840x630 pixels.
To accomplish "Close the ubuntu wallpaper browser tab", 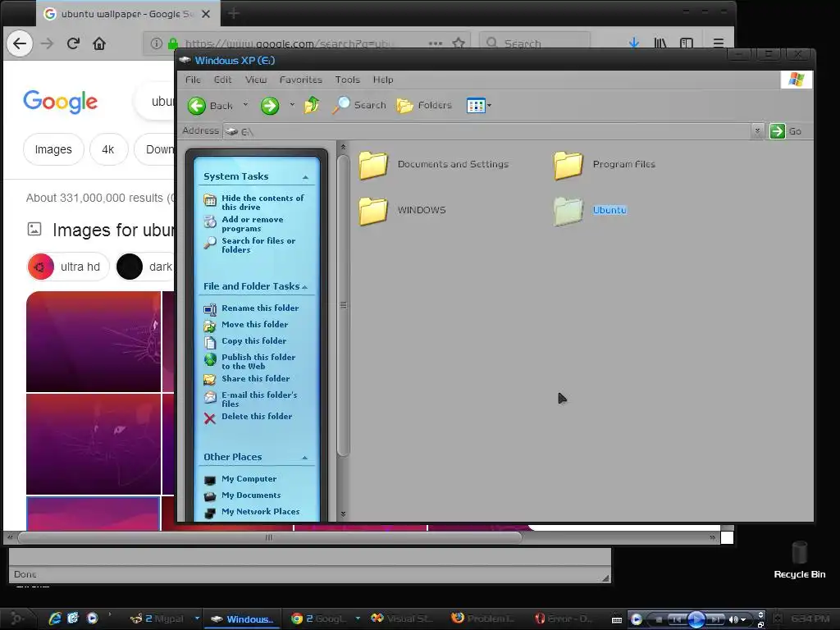I will (x=206, y=14).
